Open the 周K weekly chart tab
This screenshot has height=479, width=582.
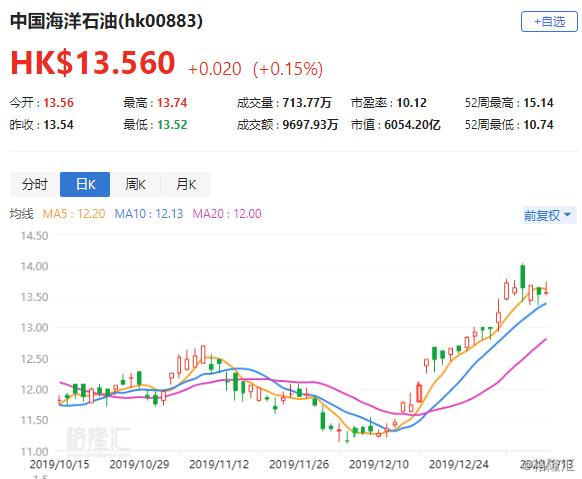tap(135, 184)
